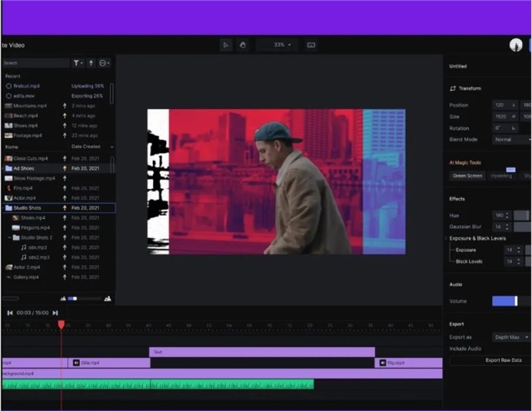Adjust the thumbnail size slider
532x411 pixels.
pyautogui.click(x=85, y=299)
